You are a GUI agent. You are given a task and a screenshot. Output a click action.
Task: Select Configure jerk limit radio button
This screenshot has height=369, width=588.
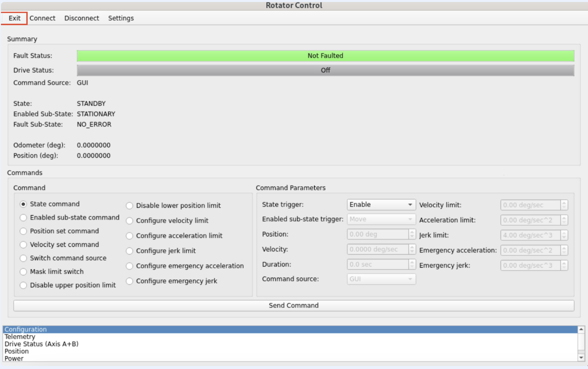[x=129, y=251]
